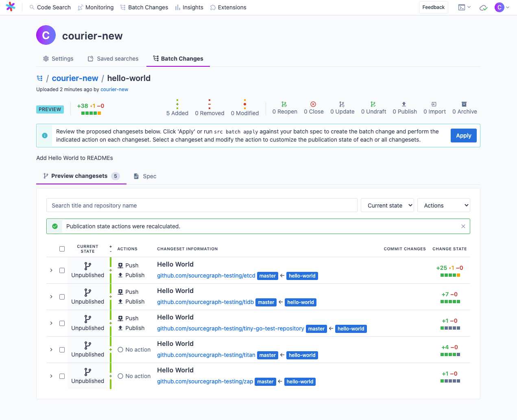Select the tidb changeset checkbox
The image size is (517, 420).
pos(62,297)
